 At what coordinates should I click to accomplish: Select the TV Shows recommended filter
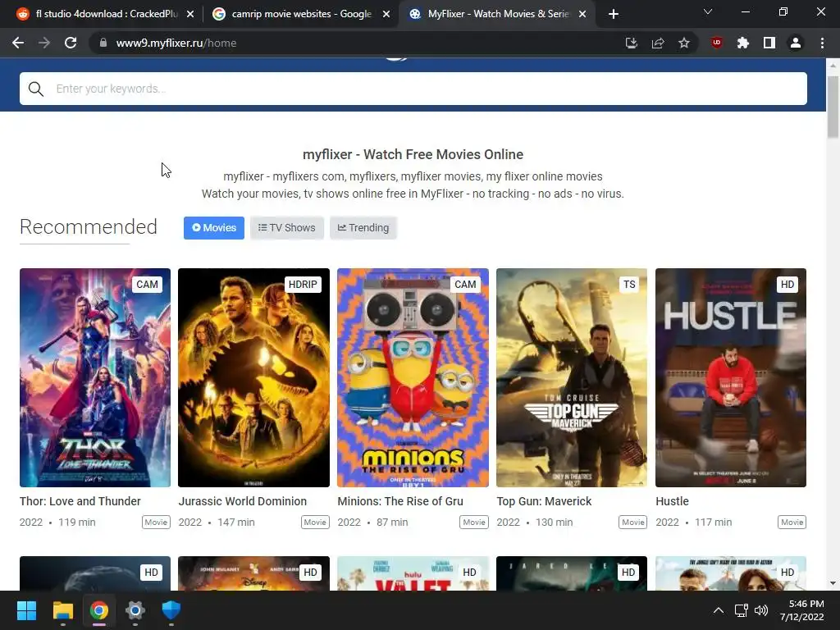286,228
